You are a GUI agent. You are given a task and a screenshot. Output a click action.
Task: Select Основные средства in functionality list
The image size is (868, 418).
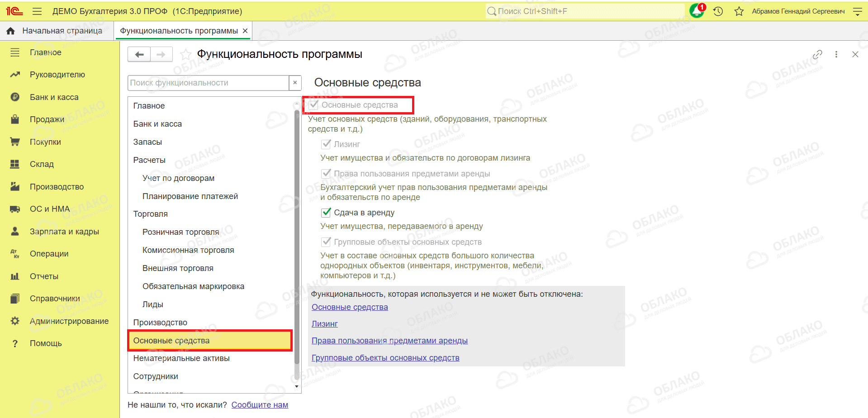point(210,341)
